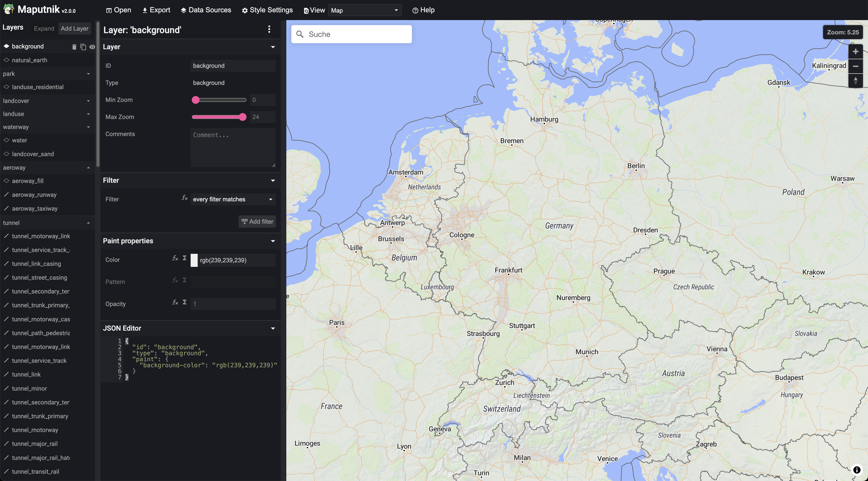Delete the background layer with trash icon
This screenshot has width=868, height=481.
point(74,47)
